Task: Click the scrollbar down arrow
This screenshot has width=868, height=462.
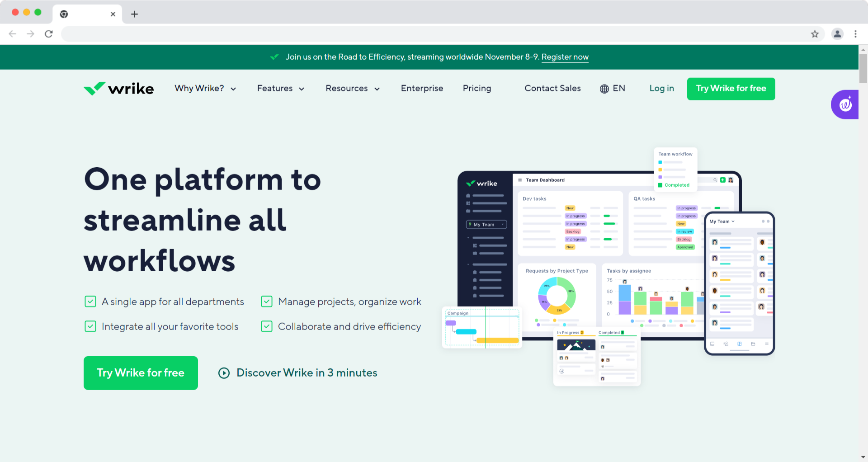Action: coord(863,457)
